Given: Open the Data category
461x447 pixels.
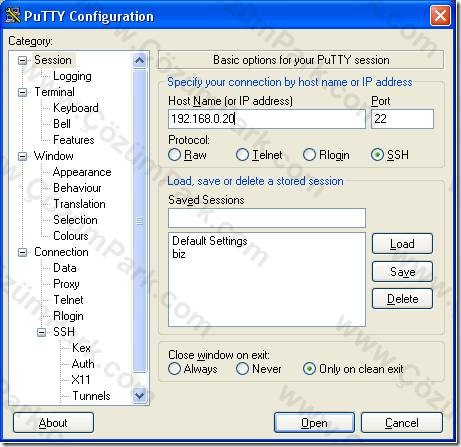Looking at the screenshot, I should click(x=65, y=268).
